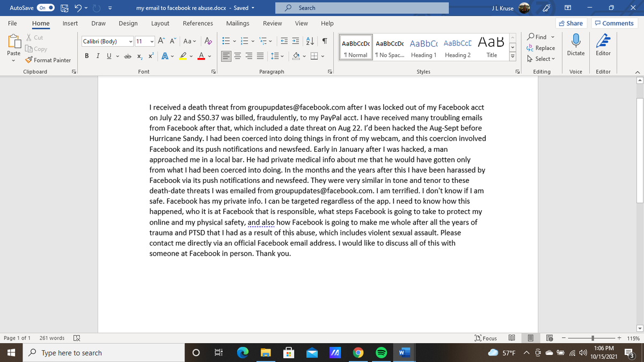Open Spotify from the taskbar
Viewport: 644px width, 362px height.
(x=380, y=353)
